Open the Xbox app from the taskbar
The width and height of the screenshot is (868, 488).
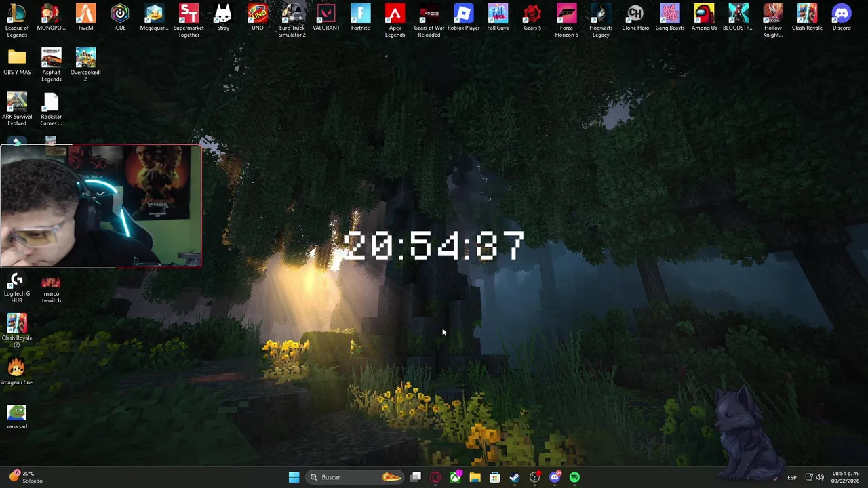(455, 477)
